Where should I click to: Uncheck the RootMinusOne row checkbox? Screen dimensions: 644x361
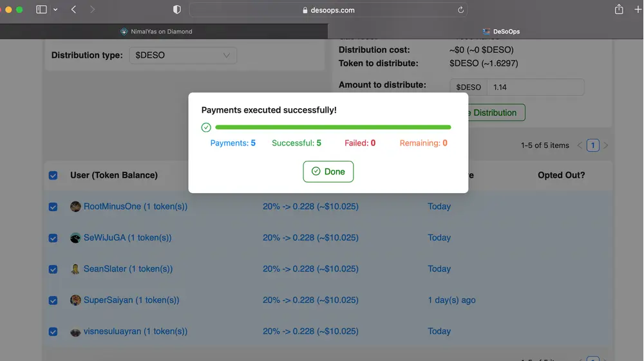tap(53, 207)
